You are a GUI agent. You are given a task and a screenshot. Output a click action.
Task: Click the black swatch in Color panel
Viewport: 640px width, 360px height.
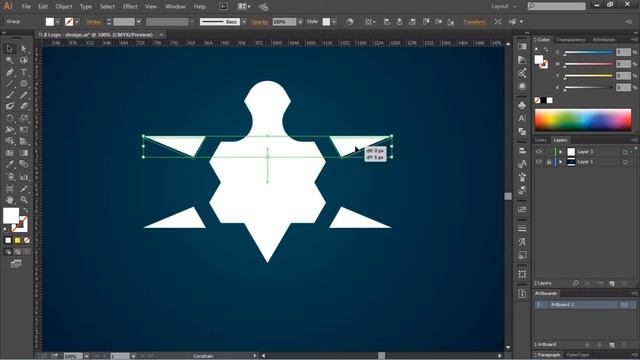click(x=544, y=100)
